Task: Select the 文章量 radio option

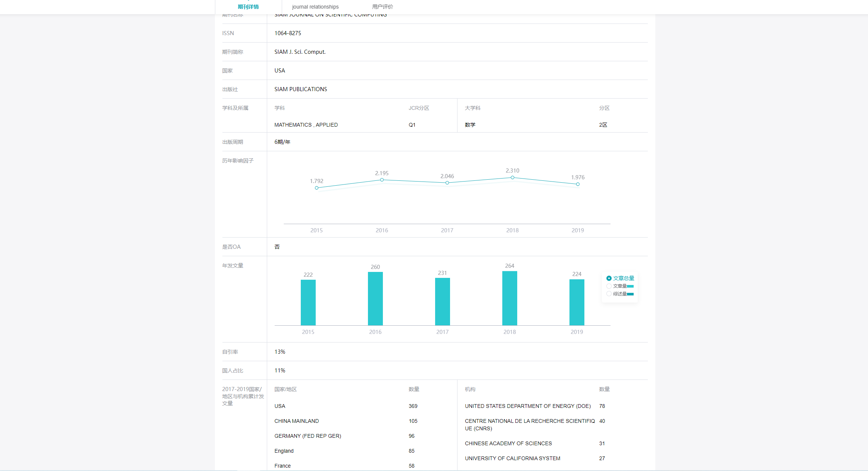Action: (x=609, y=286)
